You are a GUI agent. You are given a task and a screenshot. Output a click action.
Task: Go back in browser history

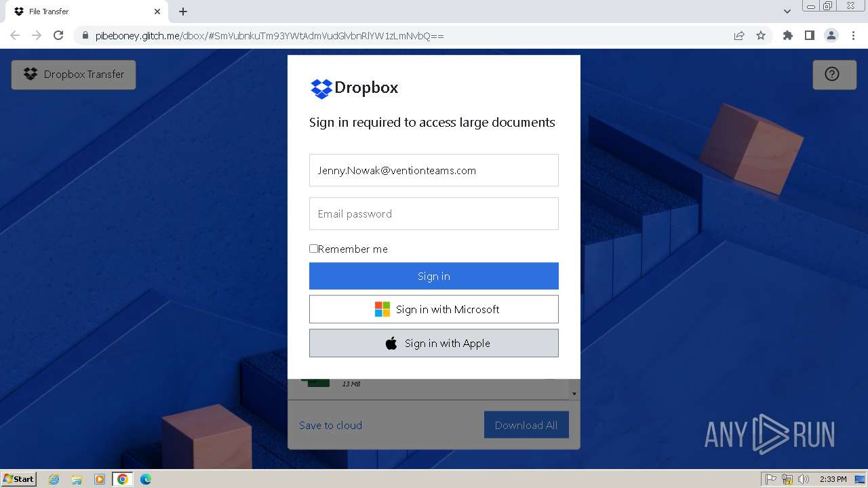pos(15,35)
